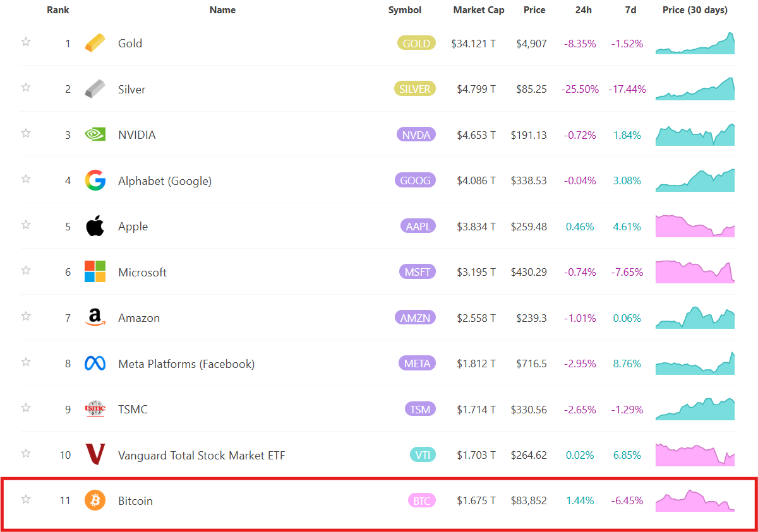Click the Bitcoin logo icon
Image resolution: width=758 pixels, height=532 pixels.
pyautogui.click(x=95, y=500)
